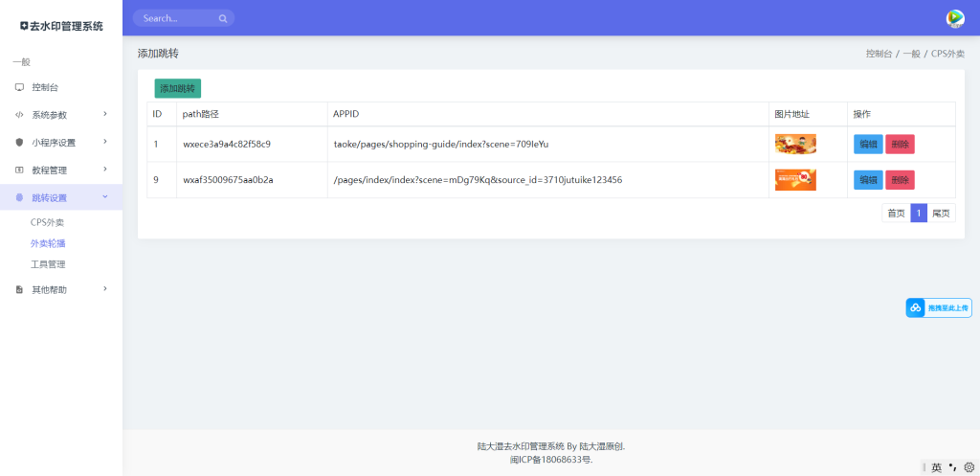Click the 控制台 monitor icon
The image size is (980, 476).
tap(19, 87)
